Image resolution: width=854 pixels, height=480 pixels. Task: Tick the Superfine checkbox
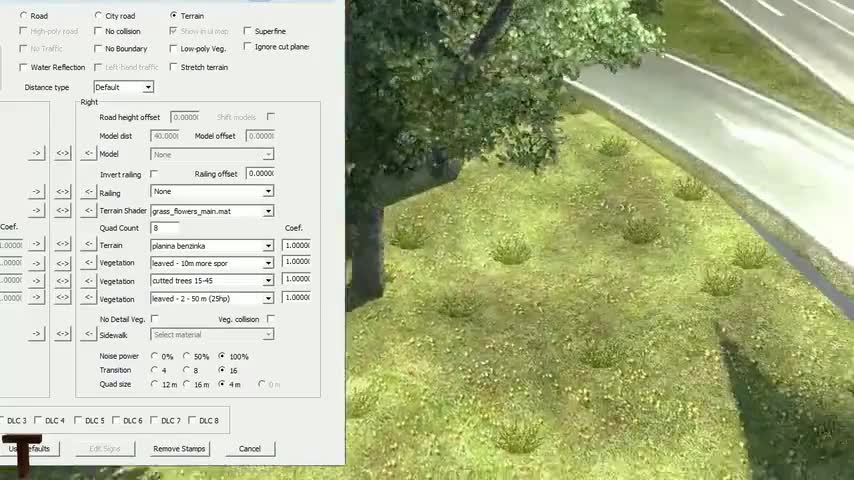[247, 31]
